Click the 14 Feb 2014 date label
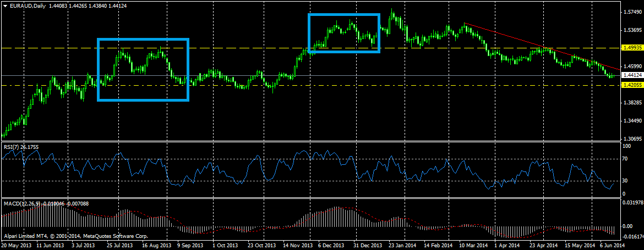The height and width of the screenshot is (250, 644). 438,246
